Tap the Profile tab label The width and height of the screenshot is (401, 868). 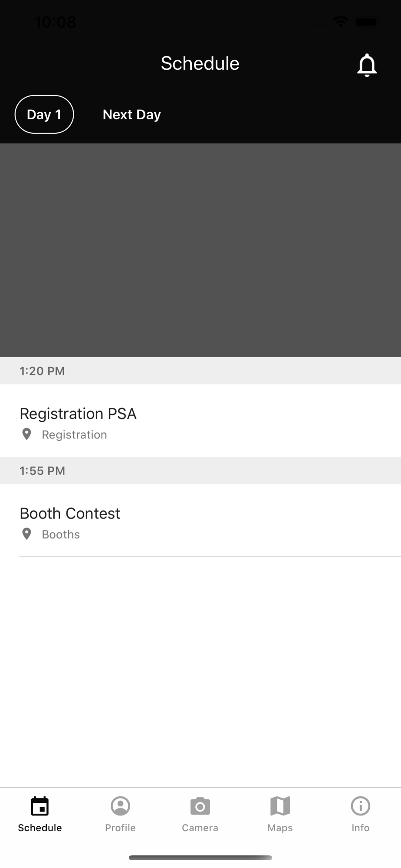click(120, 828)
